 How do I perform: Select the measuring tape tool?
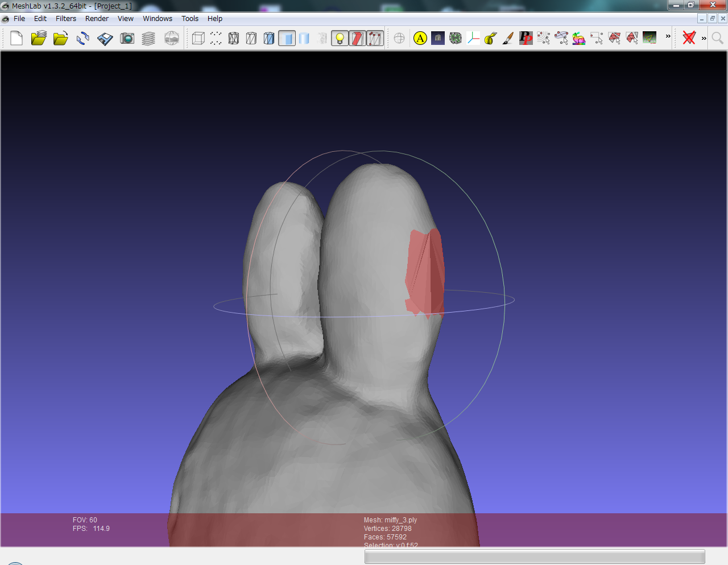coord(491,38)
